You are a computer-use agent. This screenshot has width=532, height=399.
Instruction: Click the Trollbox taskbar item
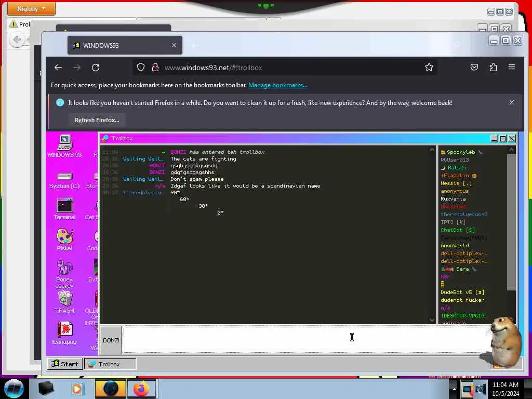point(110,364)
